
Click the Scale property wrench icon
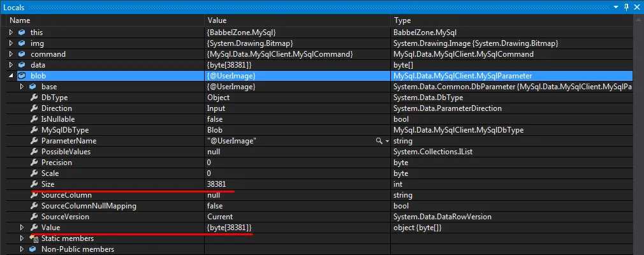coord(34,173)
